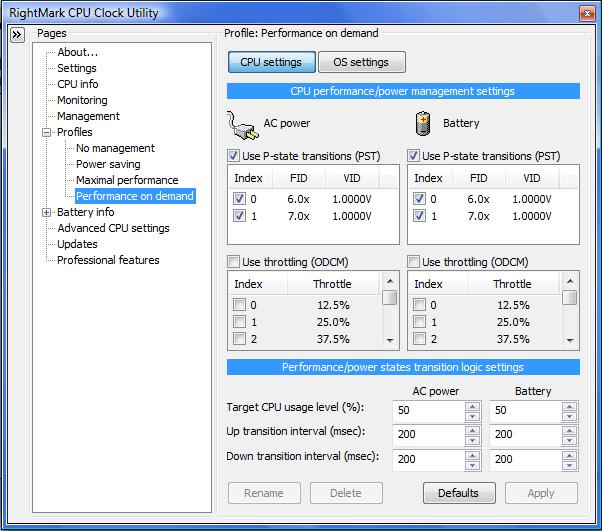
Task: Click the Apply button
Action: [x=541, y=493]
